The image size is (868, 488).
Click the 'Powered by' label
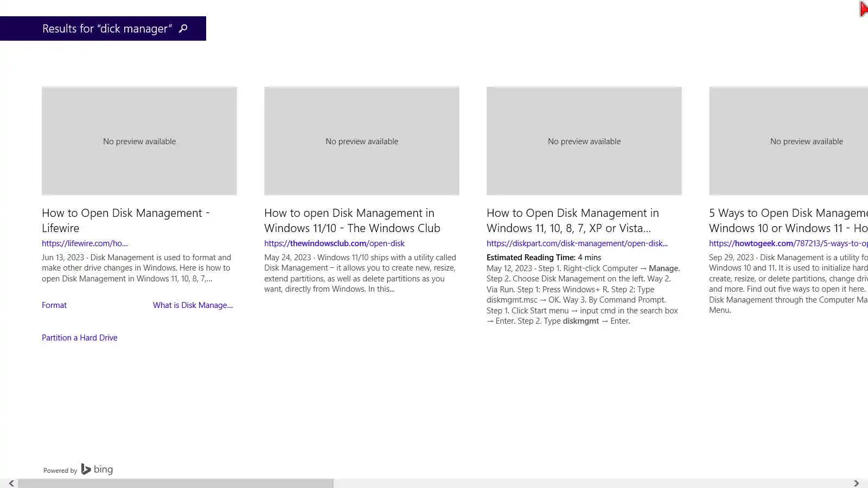(x=60, y=471)
